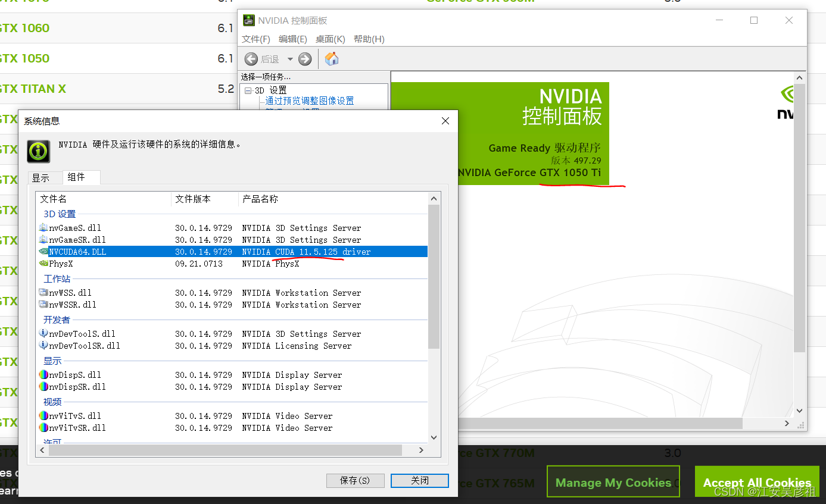Click the 09.21.0713 version cell
This screenshot has height=504, width=826.
coord(199,264)
